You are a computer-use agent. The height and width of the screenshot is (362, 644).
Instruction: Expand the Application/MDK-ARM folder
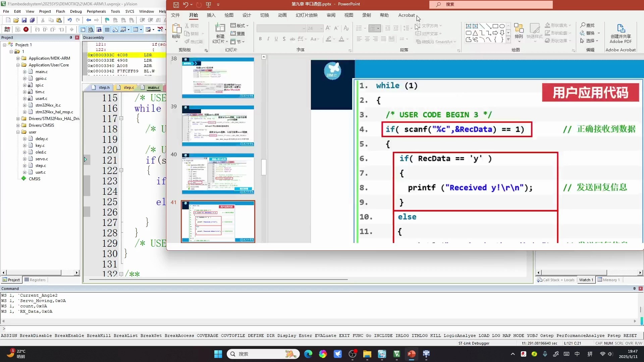pyautogui.click(x=18, y=58)
